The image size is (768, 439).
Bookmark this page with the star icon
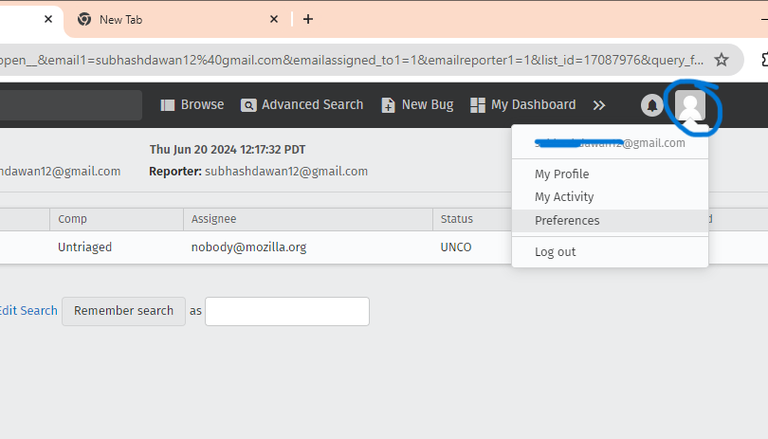pos(721,60)
